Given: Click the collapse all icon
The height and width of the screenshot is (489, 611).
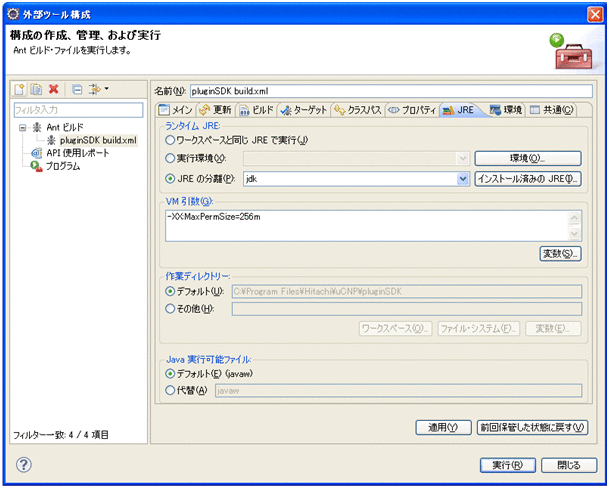Looking at the screenshot, I should [x=77, y=90].
